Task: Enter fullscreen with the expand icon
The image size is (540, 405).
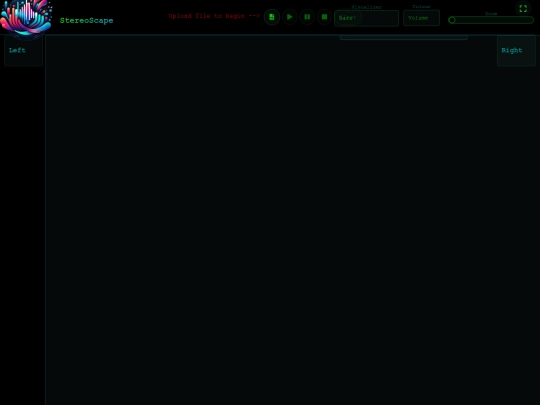Action: 523,9
